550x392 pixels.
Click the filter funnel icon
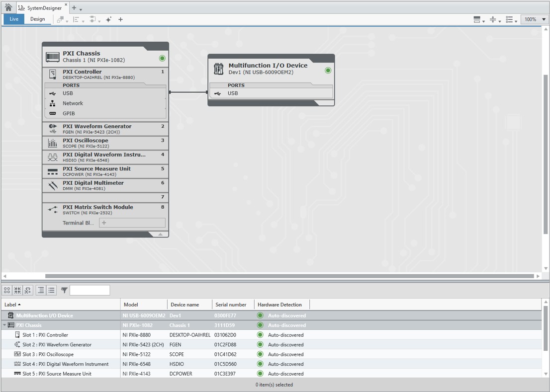click(x=64, y=290)
